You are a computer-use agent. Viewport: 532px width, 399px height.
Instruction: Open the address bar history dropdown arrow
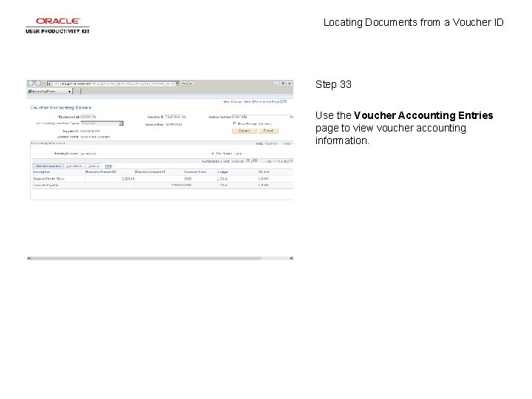177,83
